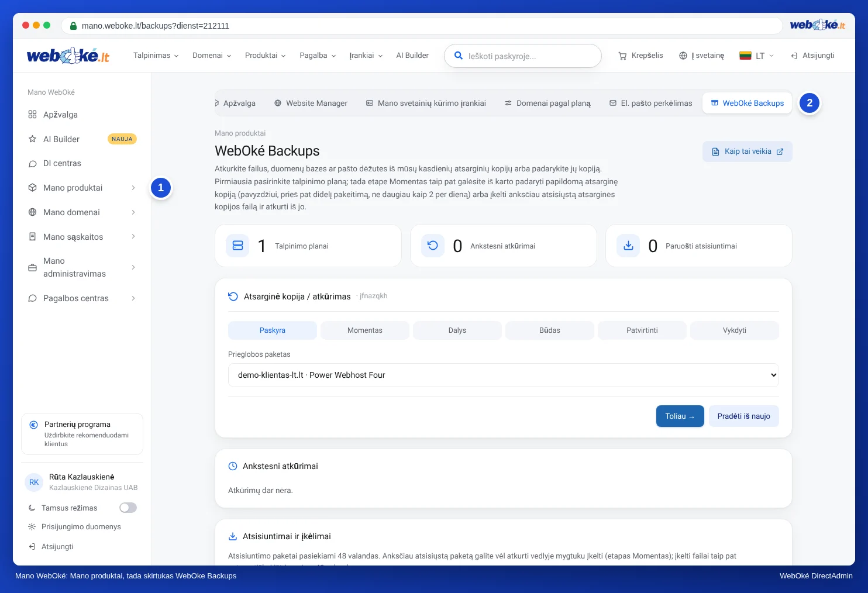Click the gear icon beside Prisijungimo duomenys
Viewport: 868px width, 593px height.
[x=32, y=527]
